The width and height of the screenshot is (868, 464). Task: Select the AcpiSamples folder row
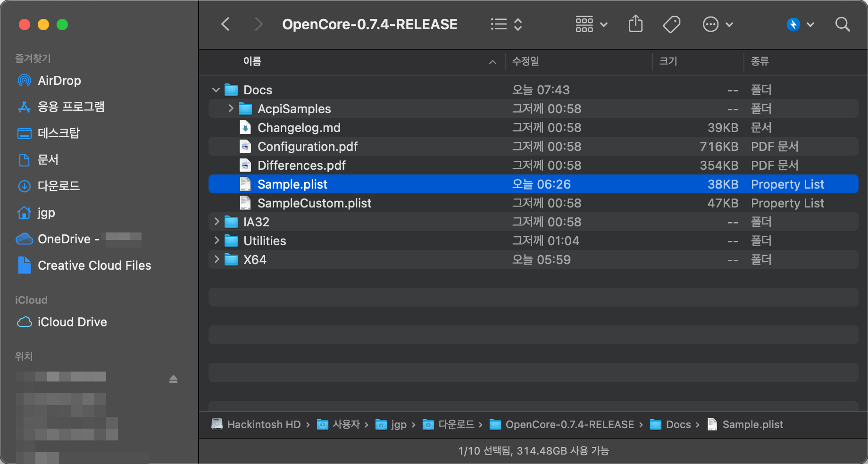(x=533, y=108)
